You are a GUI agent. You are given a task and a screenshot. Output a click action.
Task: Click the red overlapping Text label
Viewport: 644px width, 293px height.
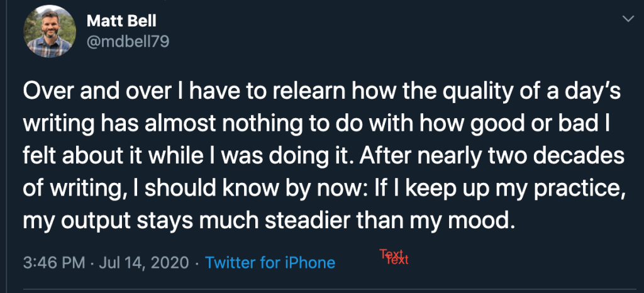(x=394, y=257)
